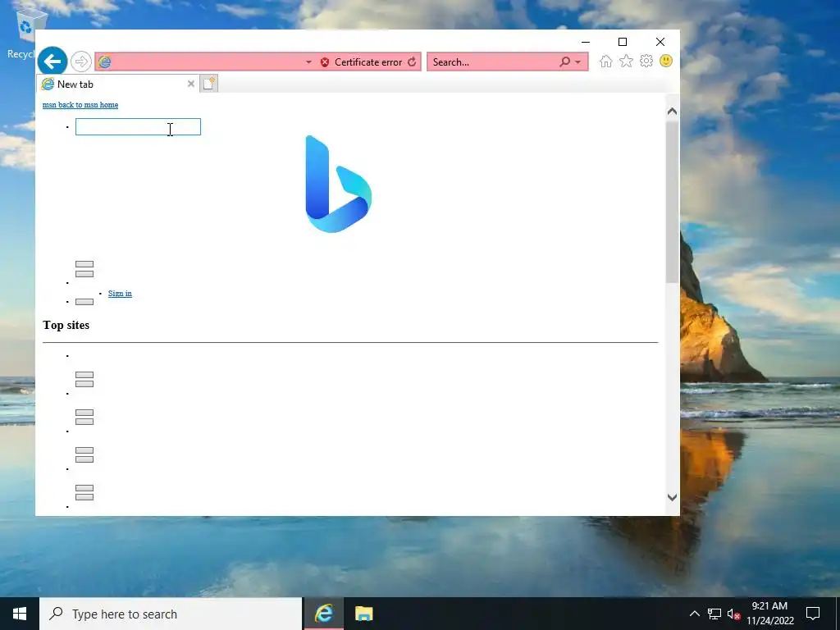The image size is (840, 630).
Task: Open the search provider dropdown arrow
Action: click(578, 62)
